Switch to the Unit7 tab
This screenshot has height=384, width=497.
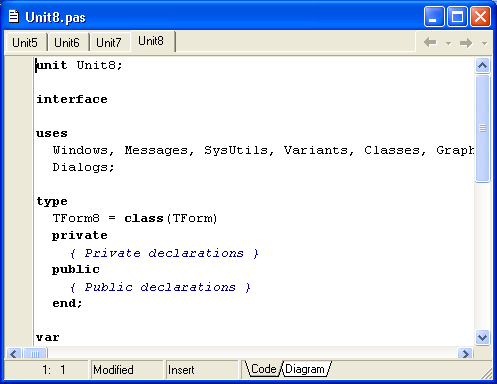pos(109,42)
